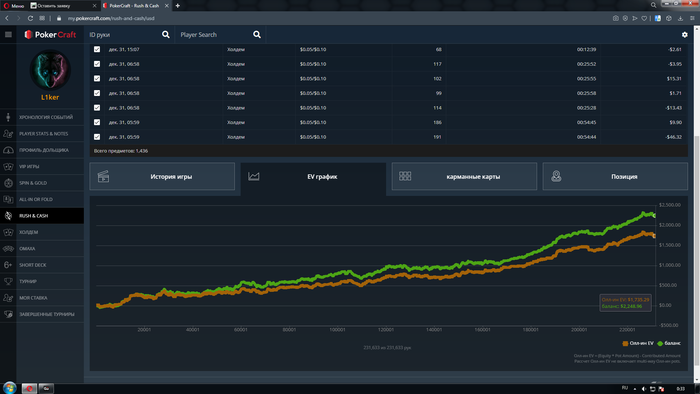Click the hand ID search magnifier
The height and width of the screenshot is (394, 700).
click(166, 34)
